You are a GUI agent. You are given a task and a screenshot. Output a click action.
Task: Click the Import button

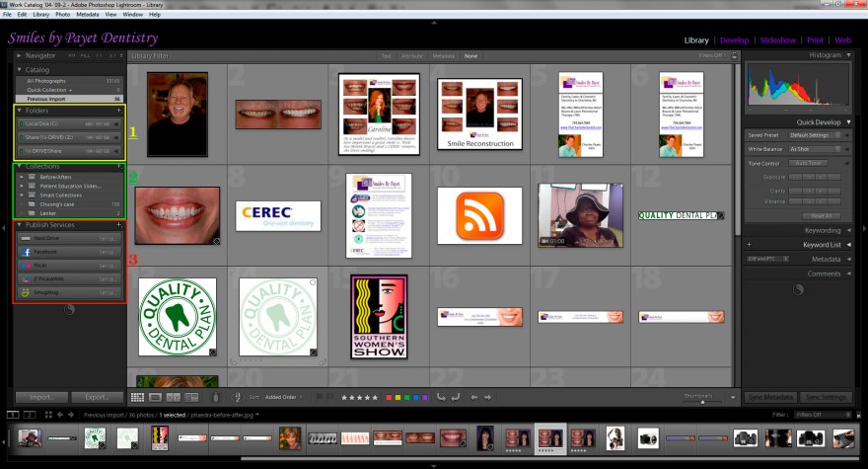42,397
